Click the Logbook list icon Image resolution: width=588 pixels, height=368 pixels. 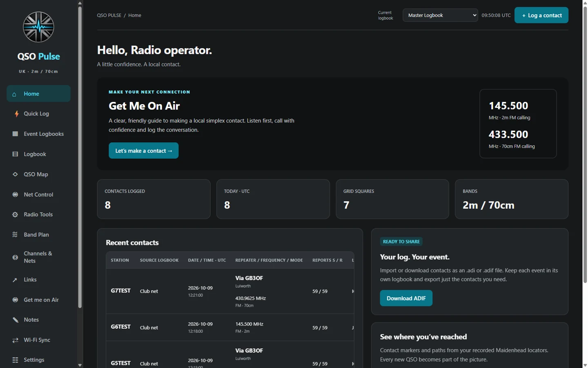[15, 154]
